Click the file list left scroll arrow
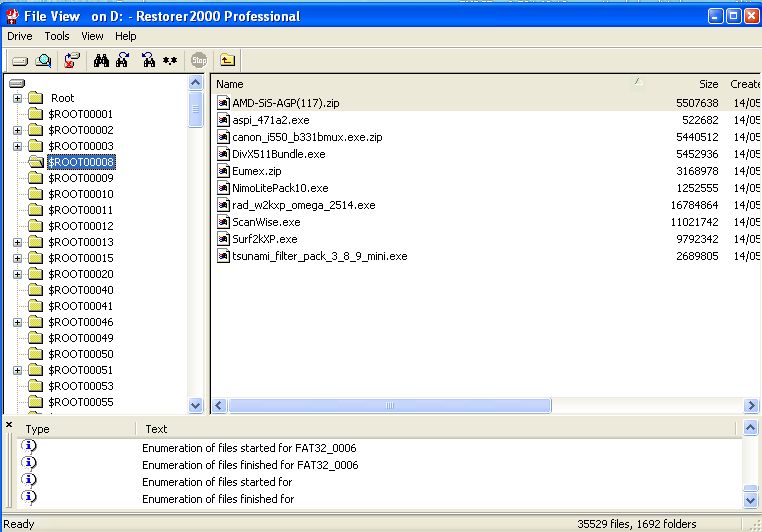This screenshot has height=532, width=762. click(x=219, y=405)
